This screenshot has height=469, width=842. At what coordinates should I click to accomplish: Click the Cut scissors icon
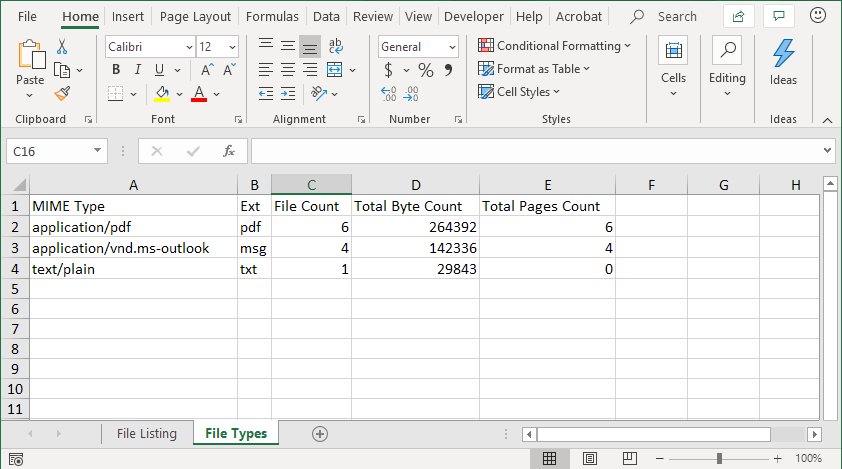62,47
